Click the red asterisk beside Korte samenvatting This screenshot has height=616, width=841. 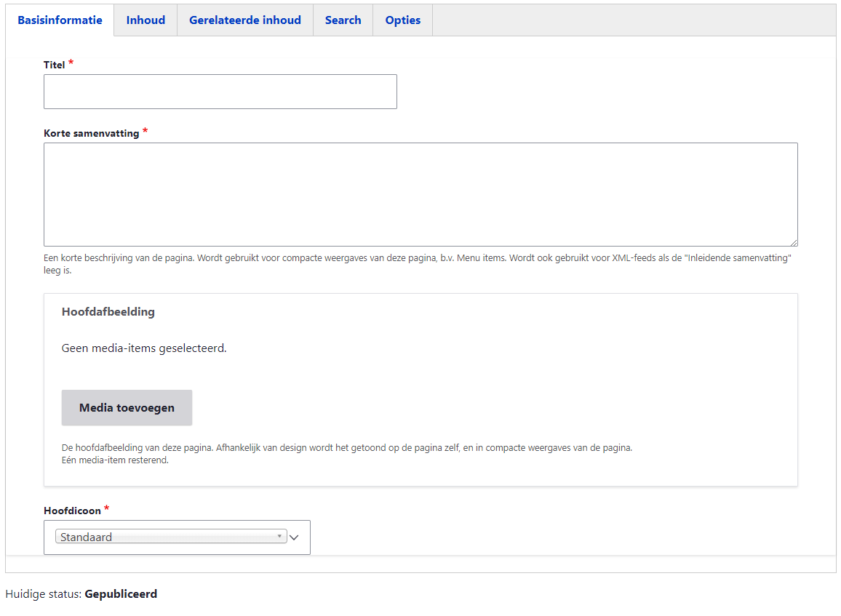(145, 132)
